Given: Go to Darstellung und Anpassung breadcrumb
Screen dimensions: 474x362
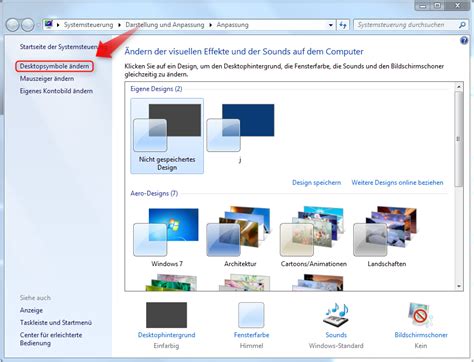Looking at the screenshot, I should 165,25.
